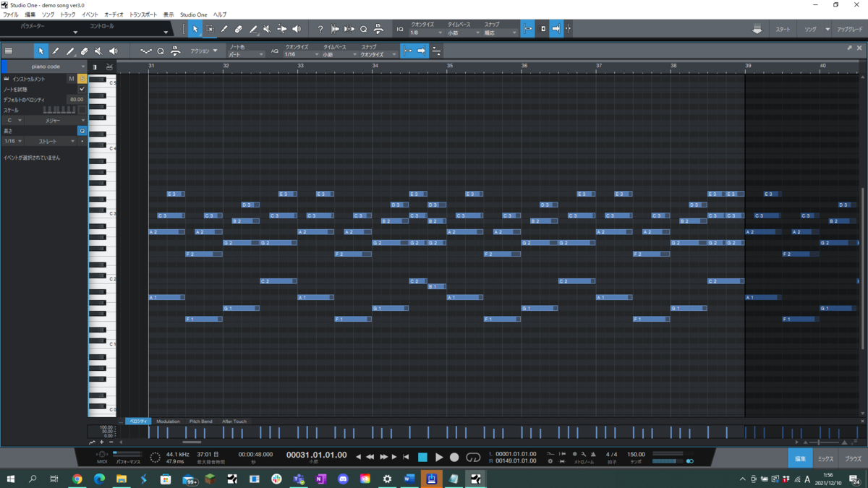868x488 pixels.
Task: Toggle Solo S on piano code track
Action: point(82,79)
